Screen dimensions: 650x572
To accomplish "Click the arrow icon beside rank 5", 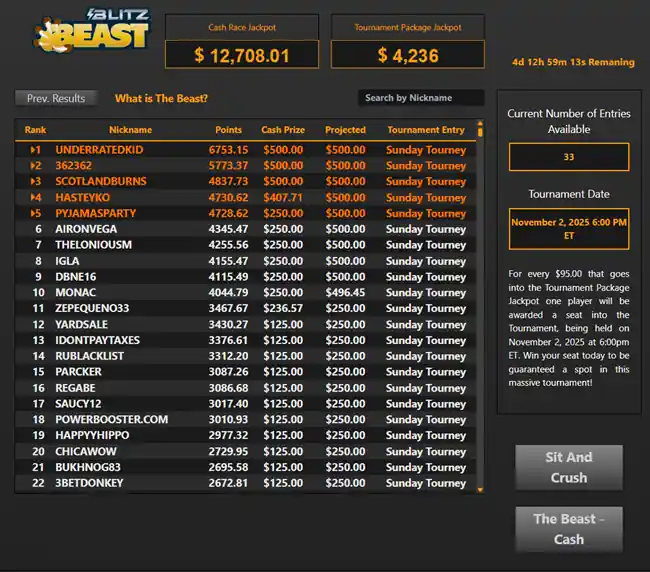I will click(32, 214).
